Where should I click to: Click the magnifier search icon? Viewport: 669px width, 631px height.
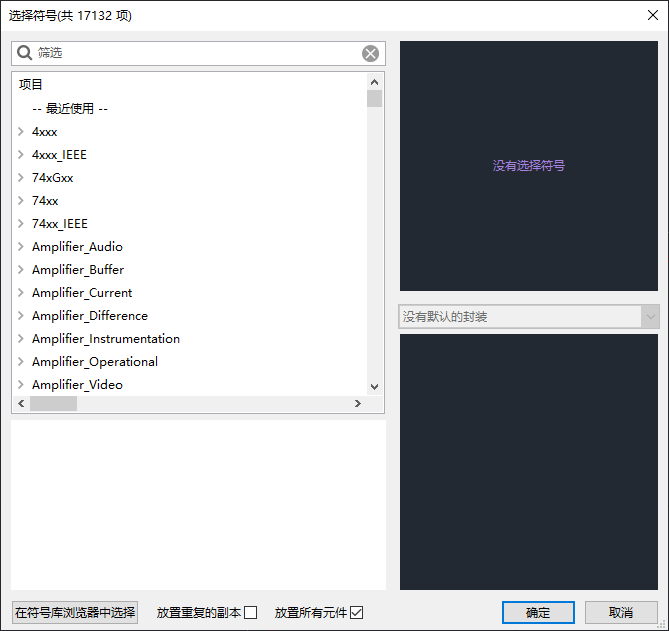[24, 53]
